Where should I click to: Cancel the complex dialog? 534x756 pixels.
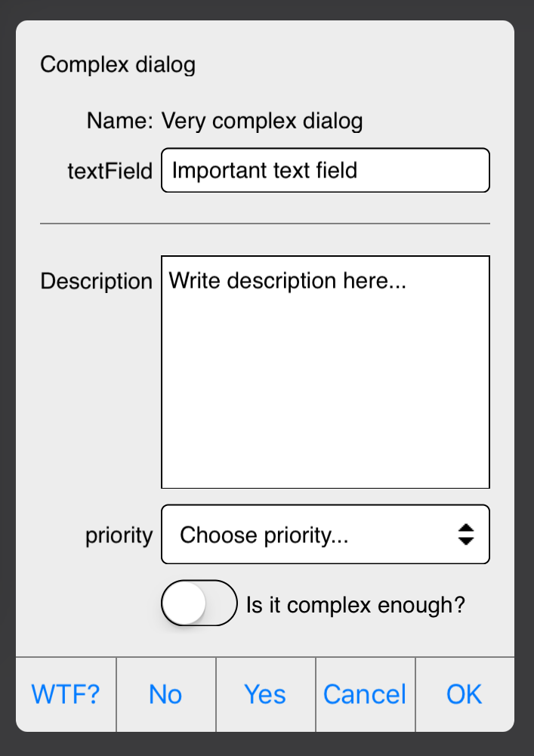(x=365, y=694)
